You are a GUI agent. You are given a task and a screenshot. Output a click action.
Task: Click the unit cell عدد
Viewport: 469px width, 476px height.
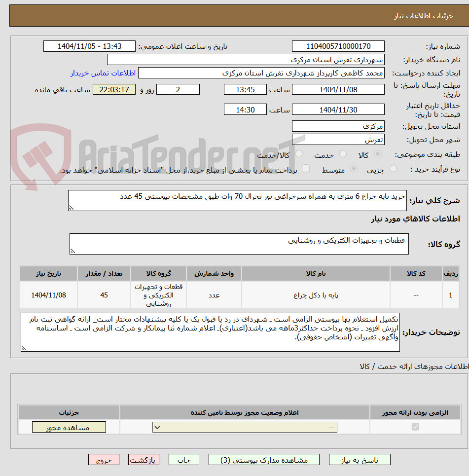[214, 295]
